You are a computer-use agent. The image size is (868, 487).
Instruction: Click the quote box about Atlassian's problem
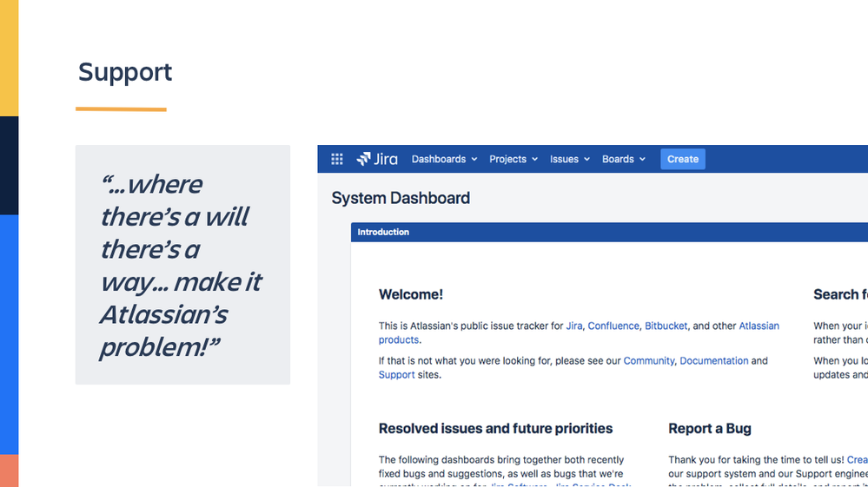point(182,265)
